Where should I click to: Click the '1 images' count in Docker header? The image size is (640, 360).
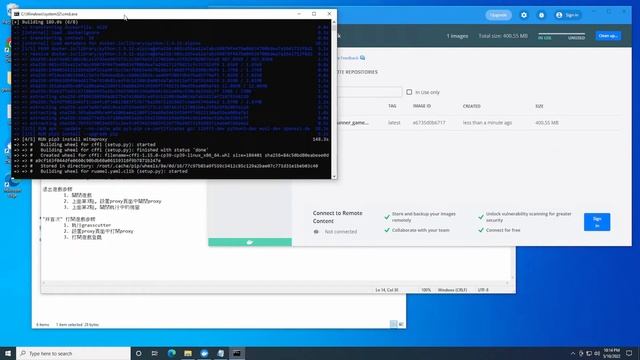(x=457, y=36)
